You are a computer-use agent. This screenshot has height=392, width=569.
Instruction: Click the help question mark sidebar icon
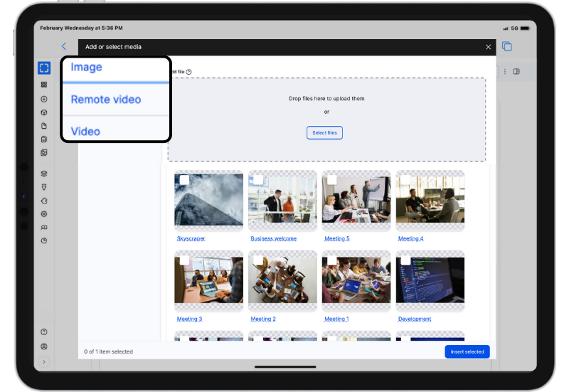point(44,332)
